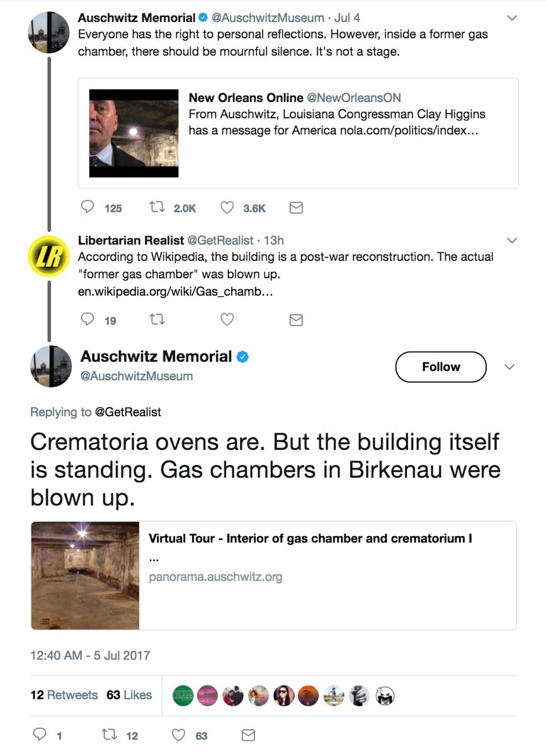
Task: View the list of 63 Likes
Action: (x=129, y=695)
